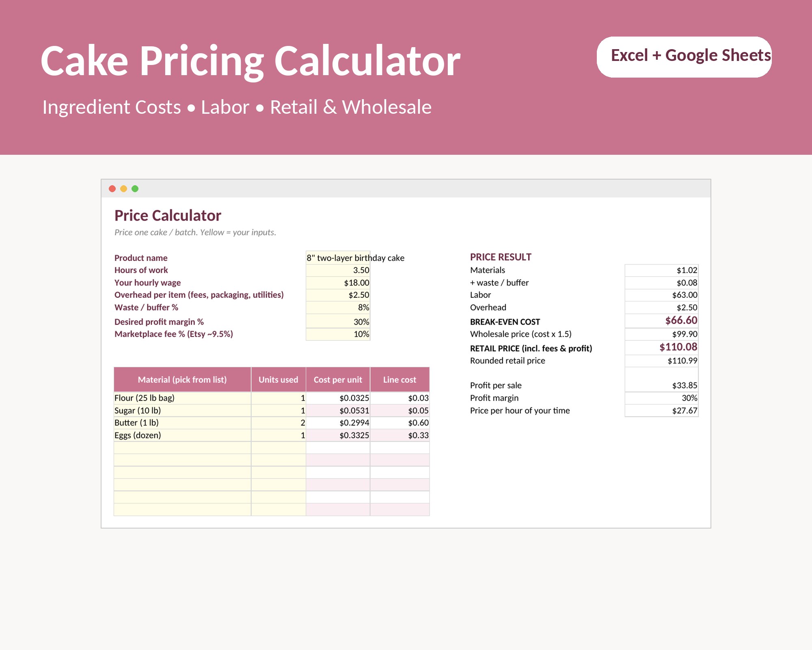Select the price per hour $27.67
812x650 pixels.
coord(661,410)
